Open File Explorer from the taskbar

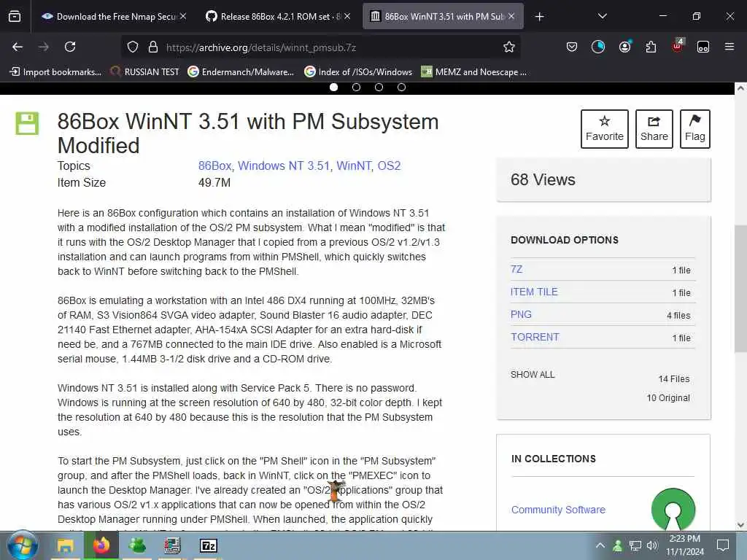pyautogui.click(x=66, y=545)
